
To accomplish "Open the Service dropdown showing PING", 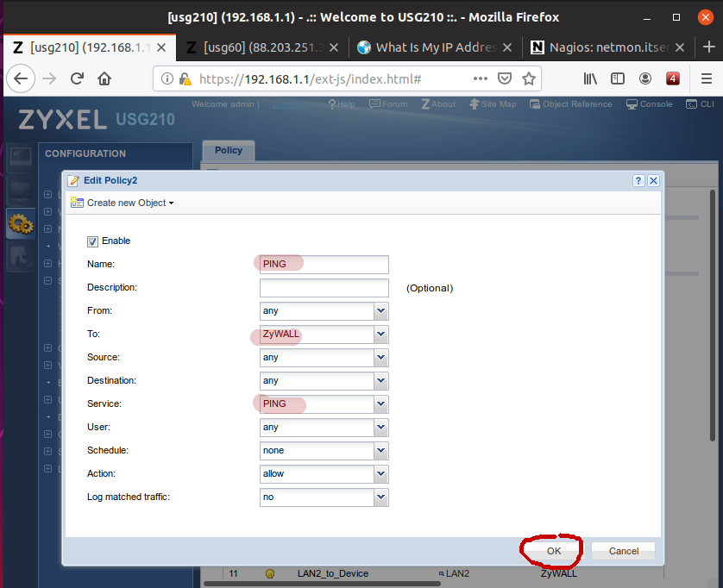I will click(x=380, y=404).
